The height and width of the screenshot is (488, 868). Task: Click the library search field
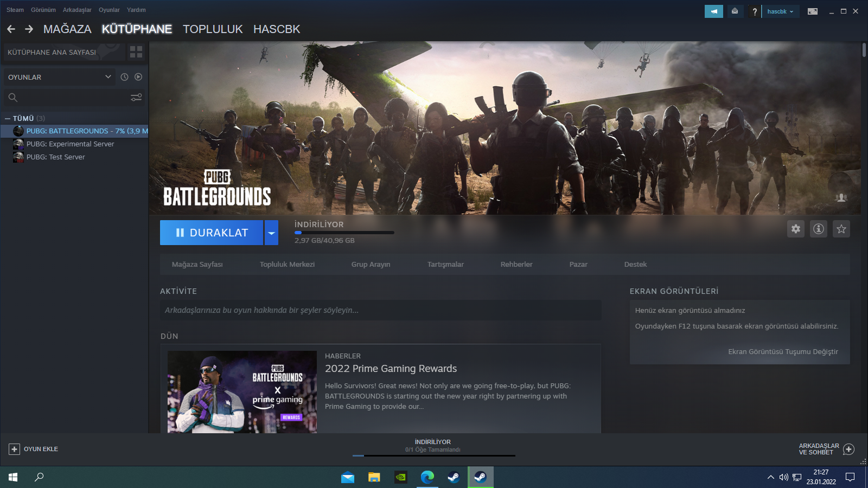74,98
